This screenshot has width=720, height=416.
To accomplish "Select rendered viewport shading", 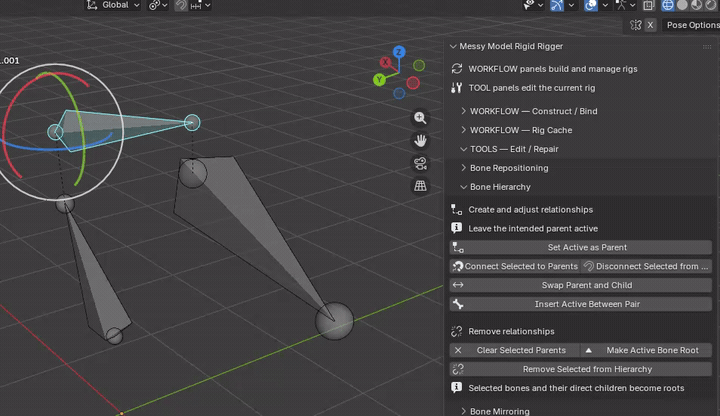I will pyautogui.click(x=711, y=5).
